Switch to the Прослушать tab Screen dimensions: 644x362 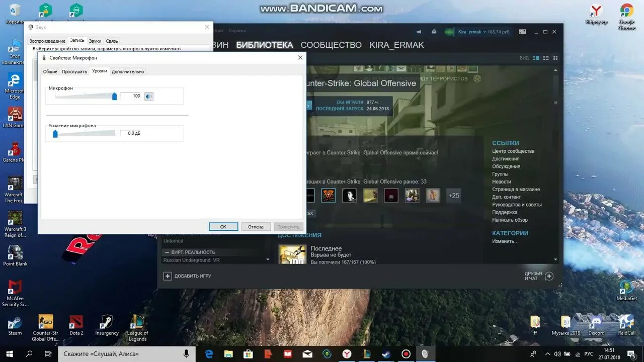coord(74,72)
